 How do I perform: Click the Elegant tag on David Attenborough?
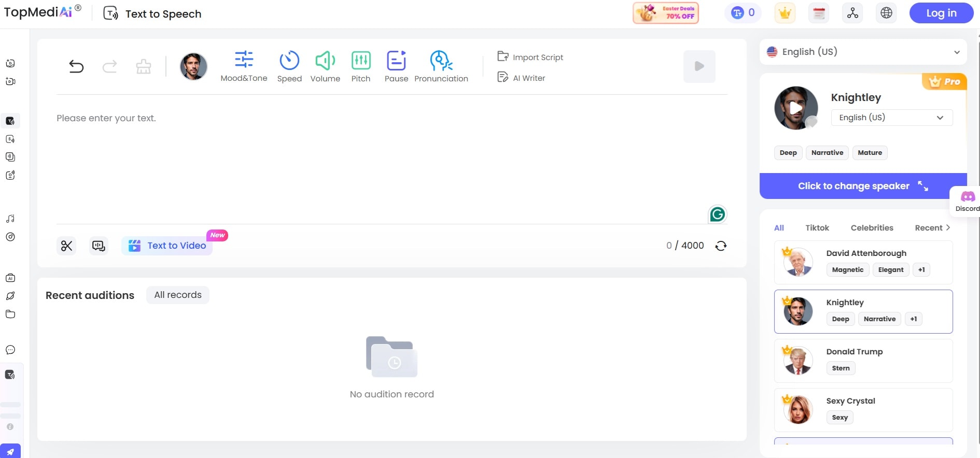(x=891, y=270)
